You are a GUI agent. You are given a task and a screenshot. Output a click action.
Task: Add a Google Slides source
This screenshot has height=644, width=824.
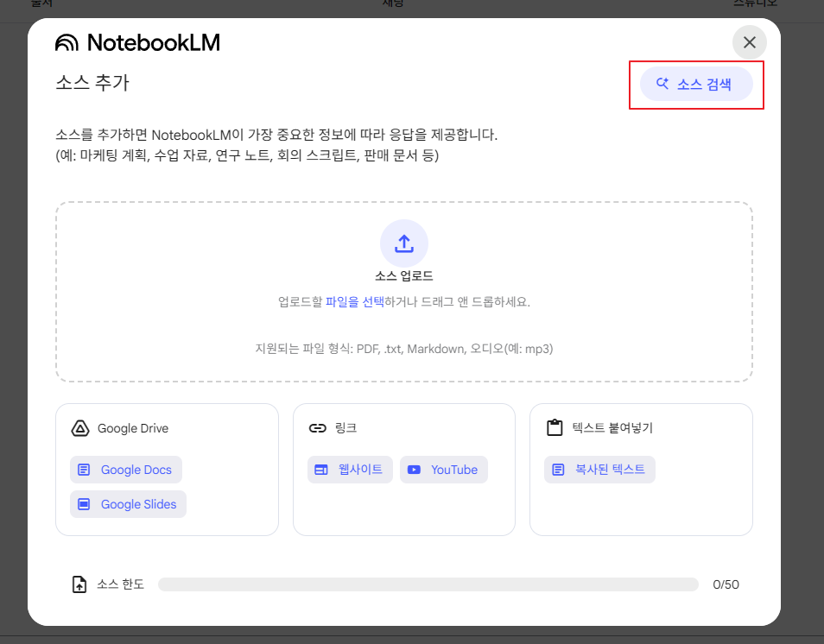(128, 504)
